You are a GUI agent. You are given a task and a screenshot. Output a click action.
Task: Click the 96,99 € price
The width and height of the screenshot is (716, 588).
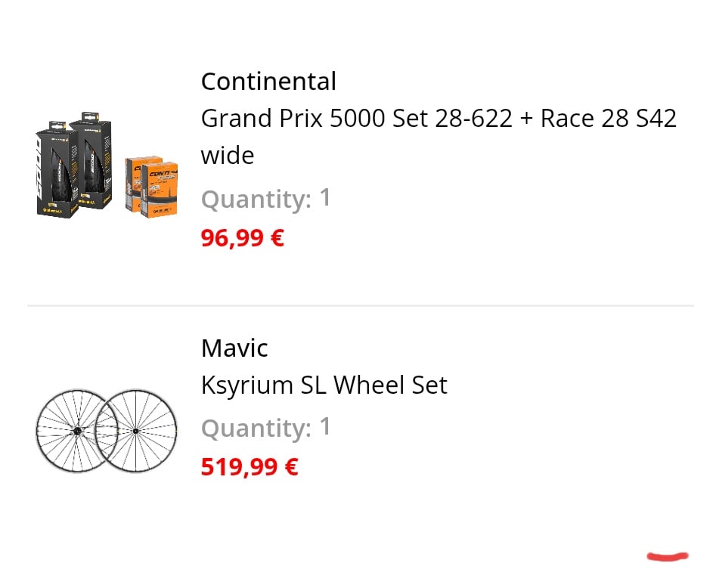coord(243,238)
